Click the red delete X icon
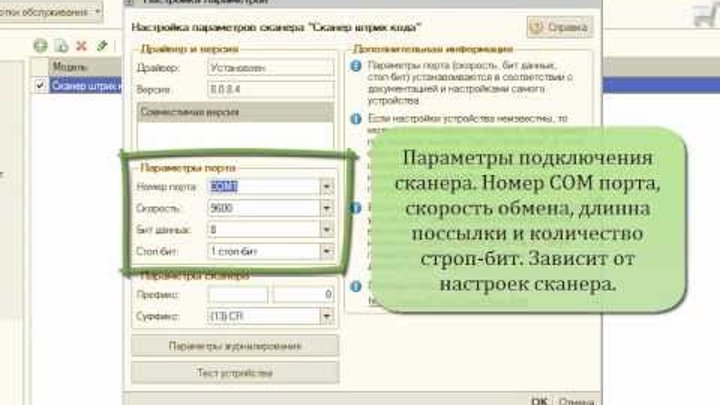The image size is (720, 405). pos(81,45)
